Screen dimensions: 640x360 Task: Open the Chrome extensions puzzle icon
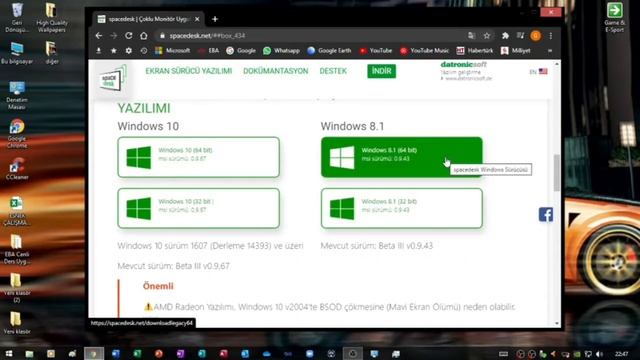(505, 36)
